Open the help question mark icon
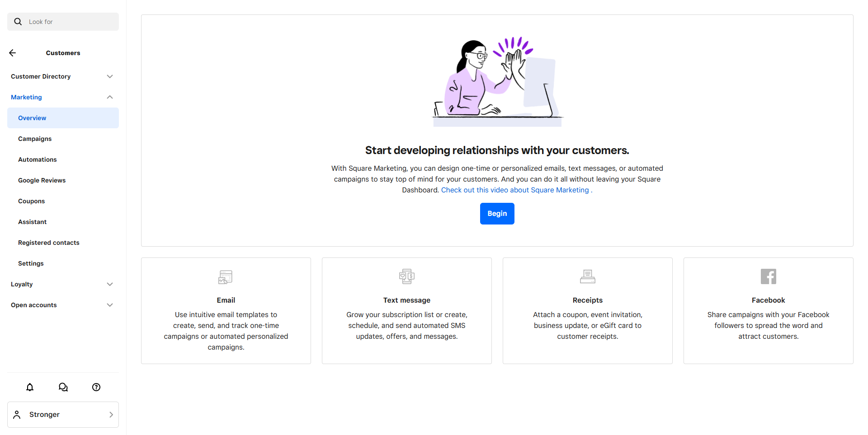 (96, 387)
